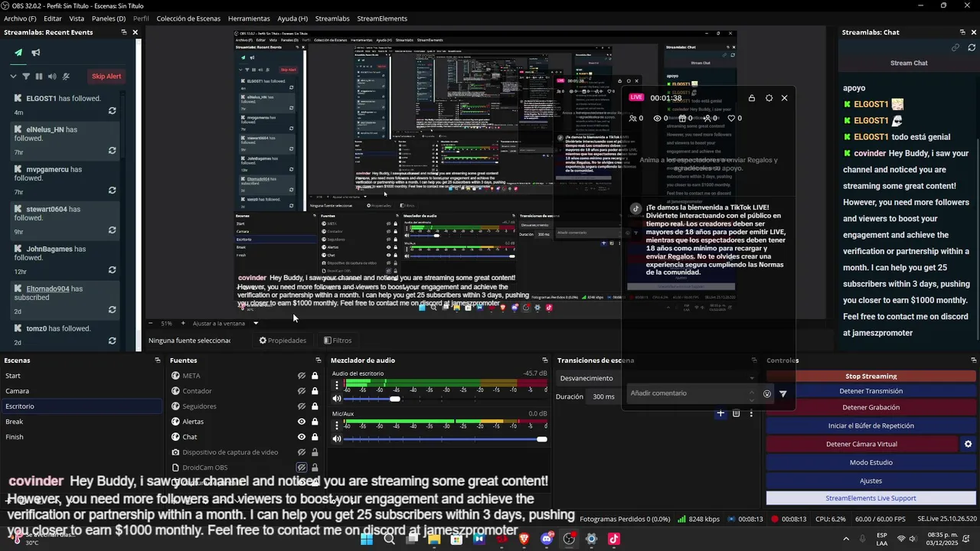
Task: Replay the ELGOST1 follow alert
Action: click(112, 111)
